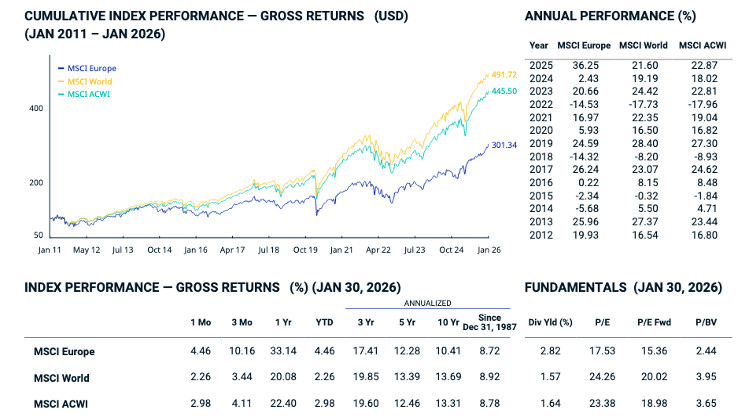The image size is (750, 418).
Task: Select the 491.72 end label on the chart
Action: click(500, 75)
